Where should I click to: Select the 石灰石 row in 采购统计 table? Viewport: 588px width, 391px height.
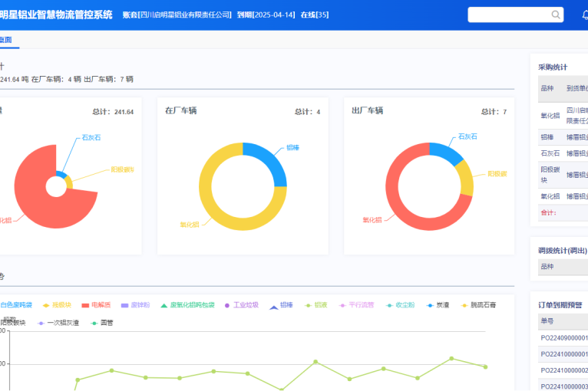click(x=563, y=153)
